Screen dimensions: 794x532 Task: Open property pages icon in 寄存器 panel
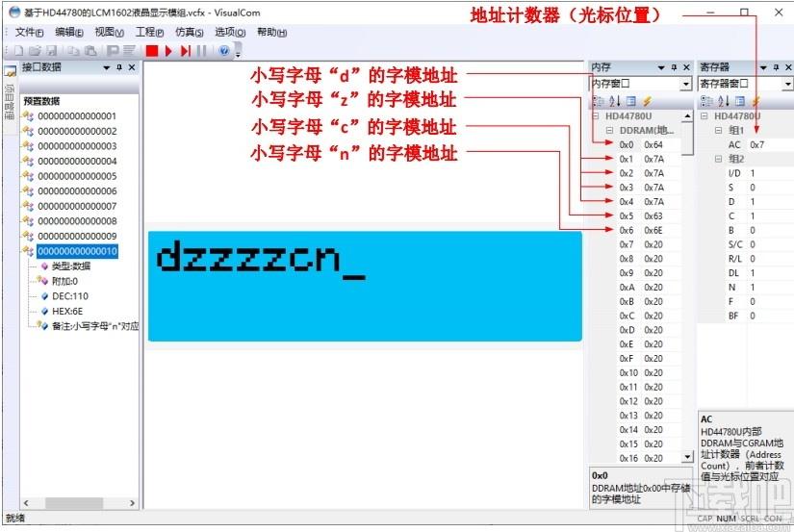(x=740, y=101)
